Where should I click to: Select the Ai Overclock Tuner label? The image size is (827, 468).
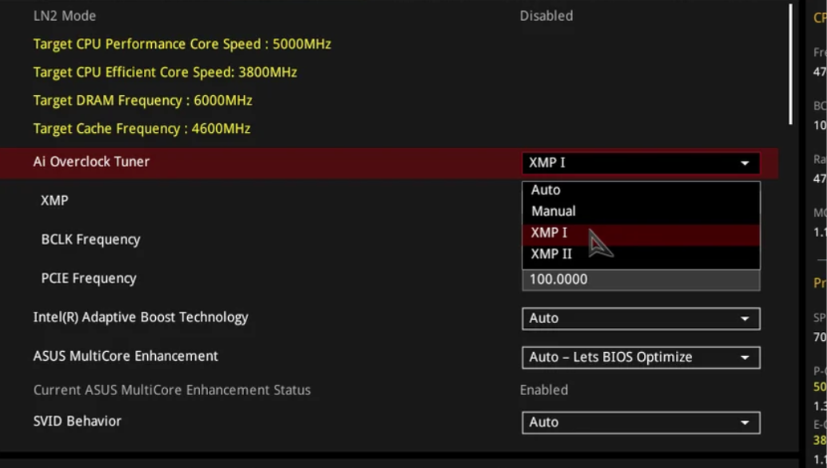coord(91,161)
